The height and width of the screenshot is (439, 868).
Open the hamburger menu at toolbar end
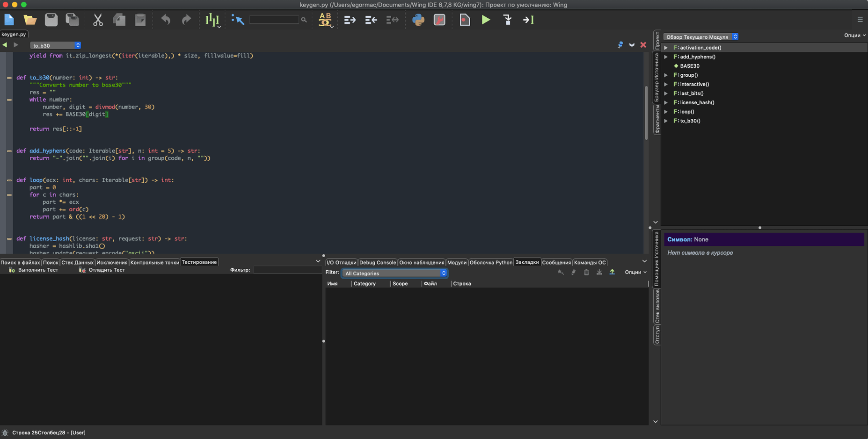(x=860, y=20)
